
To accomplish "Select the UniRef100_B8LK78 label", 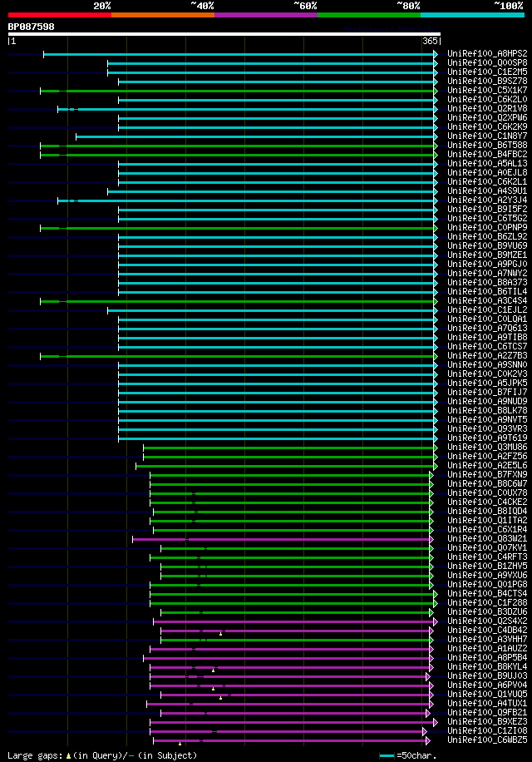I will click(487, 411).
